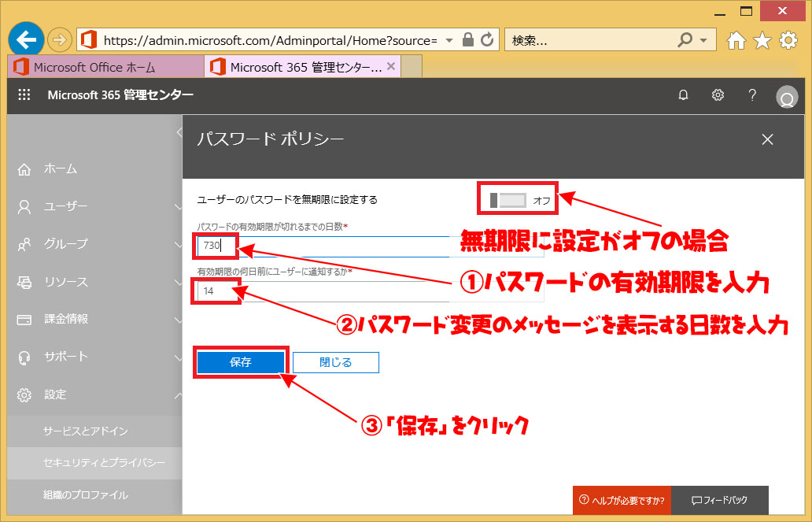Click the Microsoft 365 管理センター header title
This screenshot has width=812, height=522.
click(x=120, y=94)
